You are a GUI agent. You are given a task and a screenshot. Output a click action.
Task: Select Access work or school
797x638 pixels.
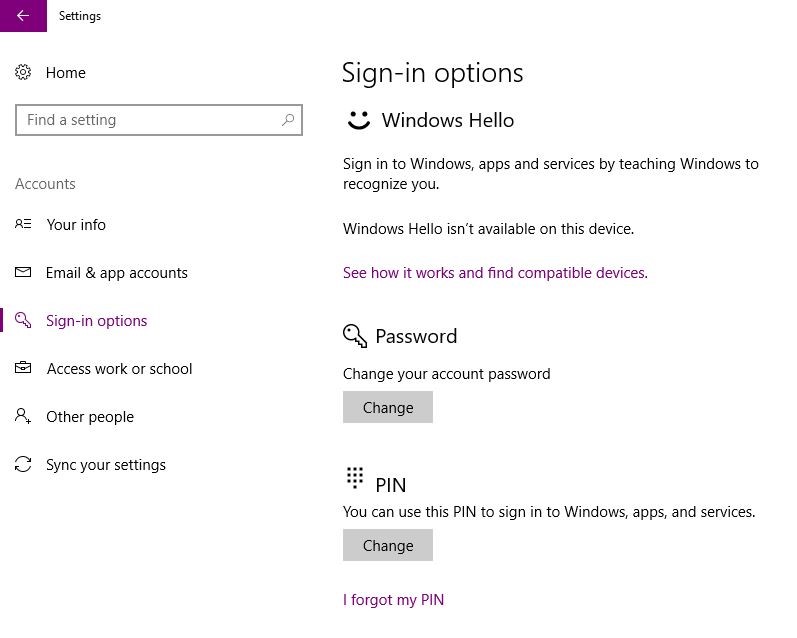click(119, 369)
